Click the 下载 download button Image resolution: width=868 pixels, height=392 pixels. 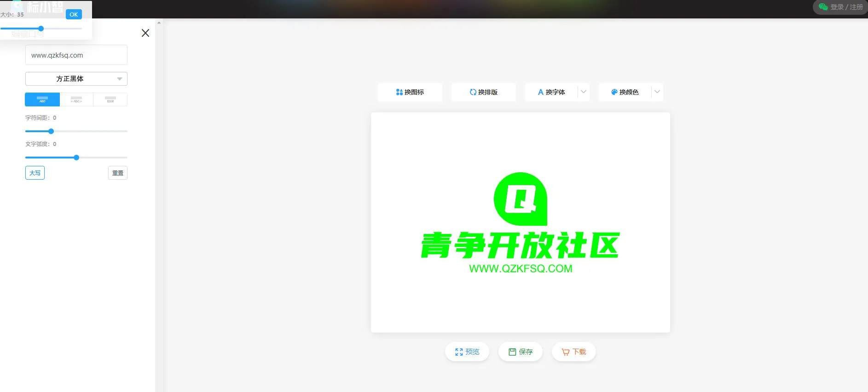tap(574, 352)
